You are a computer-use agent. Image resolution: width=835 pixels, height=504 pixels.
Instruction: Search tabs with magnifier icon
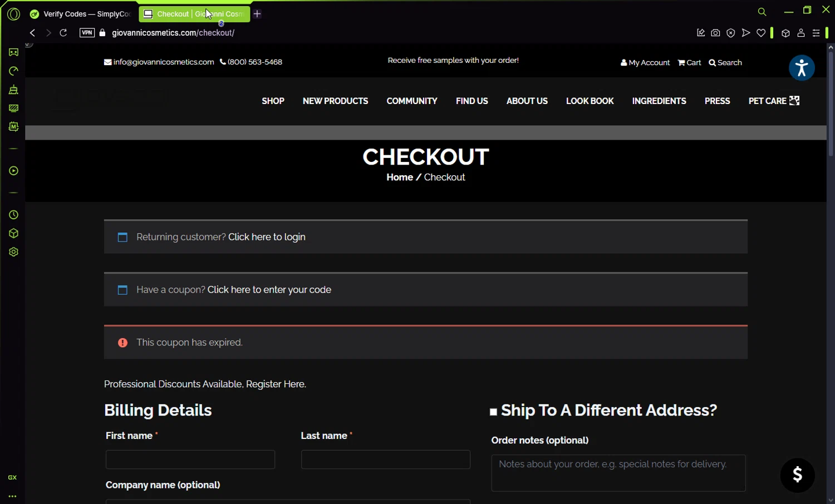tap(762, 12)
